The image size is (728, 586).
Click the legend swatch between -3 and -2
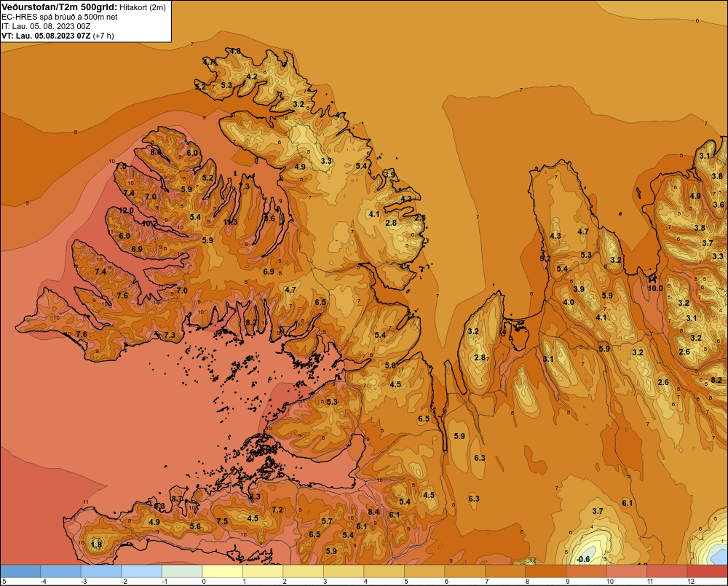pyautogui.click(x=101, y=571)
